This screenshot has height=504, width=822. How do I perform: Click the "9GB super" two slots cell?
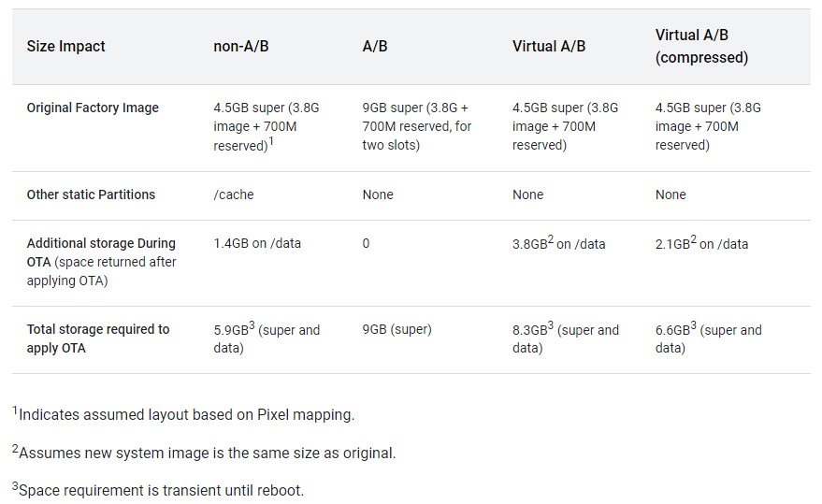click(x=416, y=126)
